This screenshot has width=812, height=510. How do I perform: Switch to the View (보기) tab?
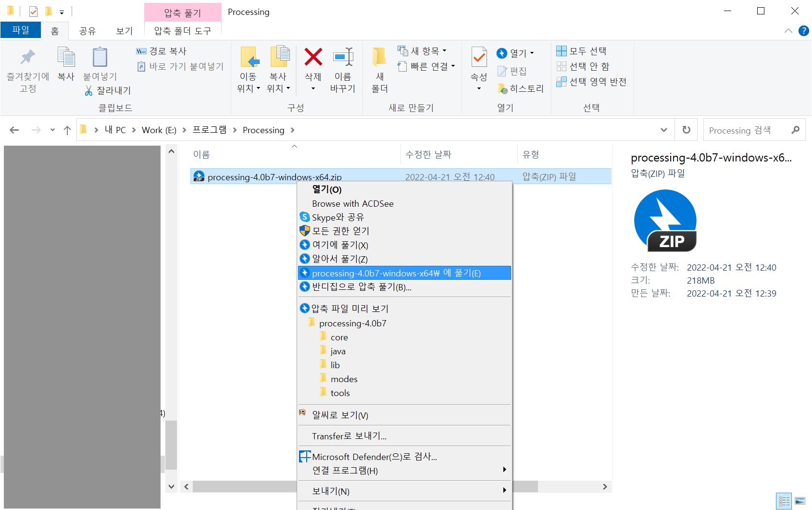[125, 31]
